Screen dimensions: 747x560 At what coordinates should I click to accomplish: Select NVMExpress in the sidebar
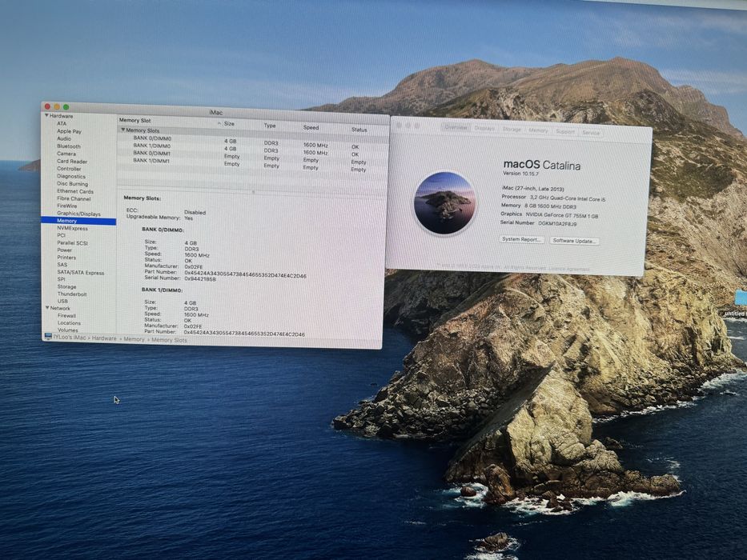[x=72, y=228]
